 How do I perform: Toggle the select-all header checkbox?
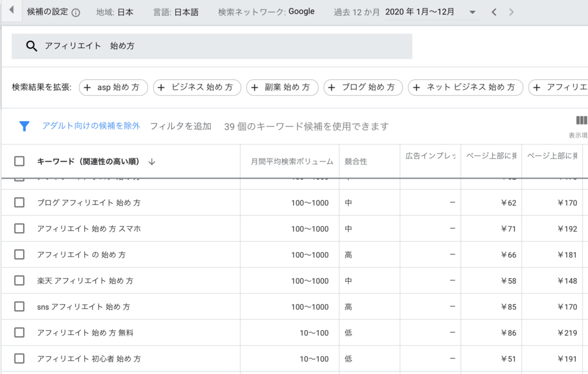(x=19, y=161)
